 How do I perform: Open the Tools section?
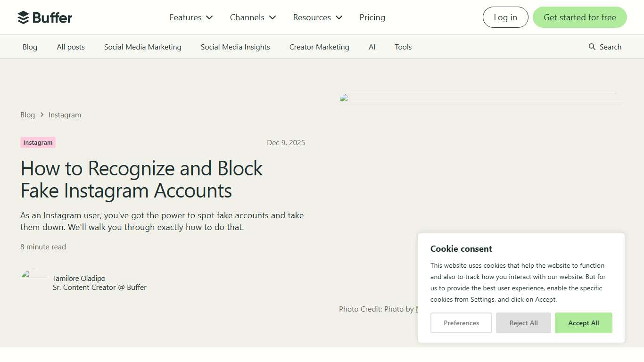click(403, 47)
